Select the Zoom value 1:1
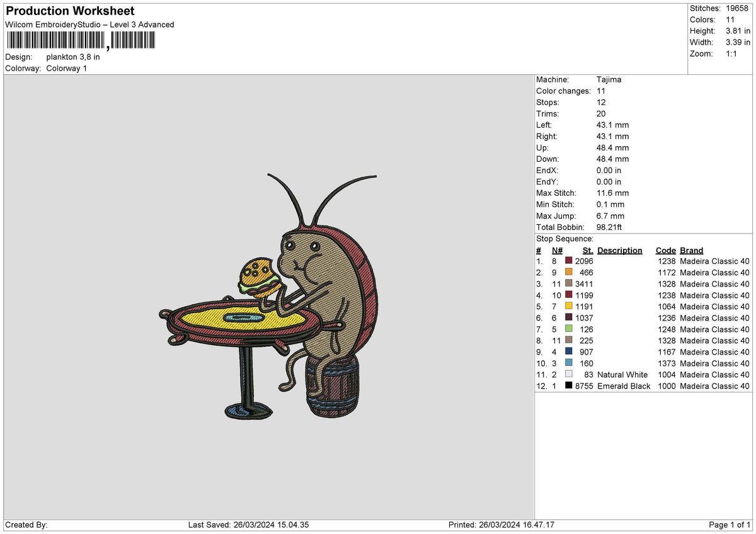 [x=731, y=54]
